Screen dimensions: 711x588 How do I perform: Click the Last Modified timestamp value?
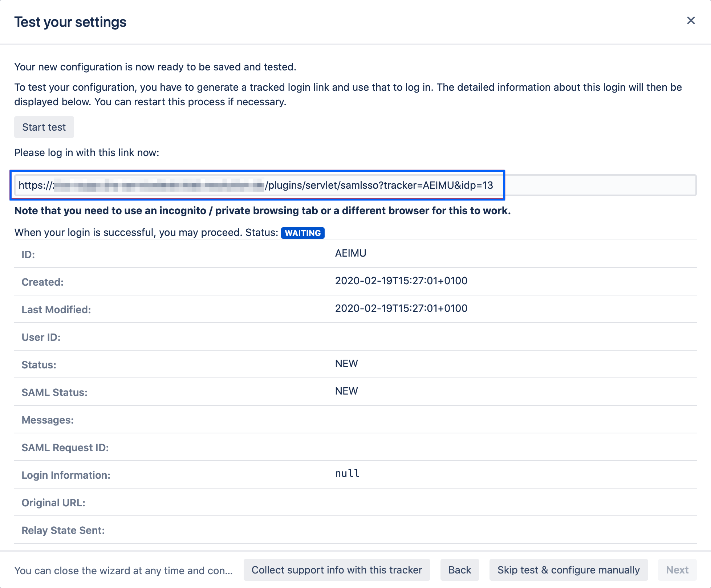pyautogui.click(x=401, y=309)
